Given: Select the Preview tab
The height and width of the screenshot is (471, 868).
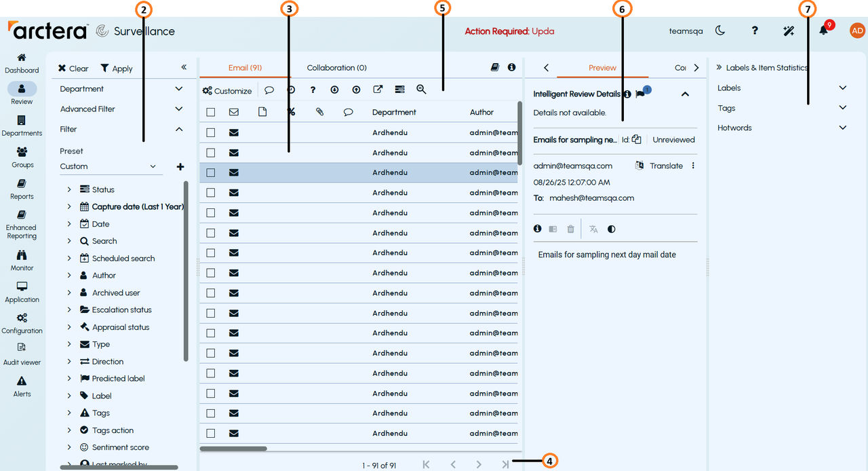Looking at the screenshot, I should (x=602, y=68).
